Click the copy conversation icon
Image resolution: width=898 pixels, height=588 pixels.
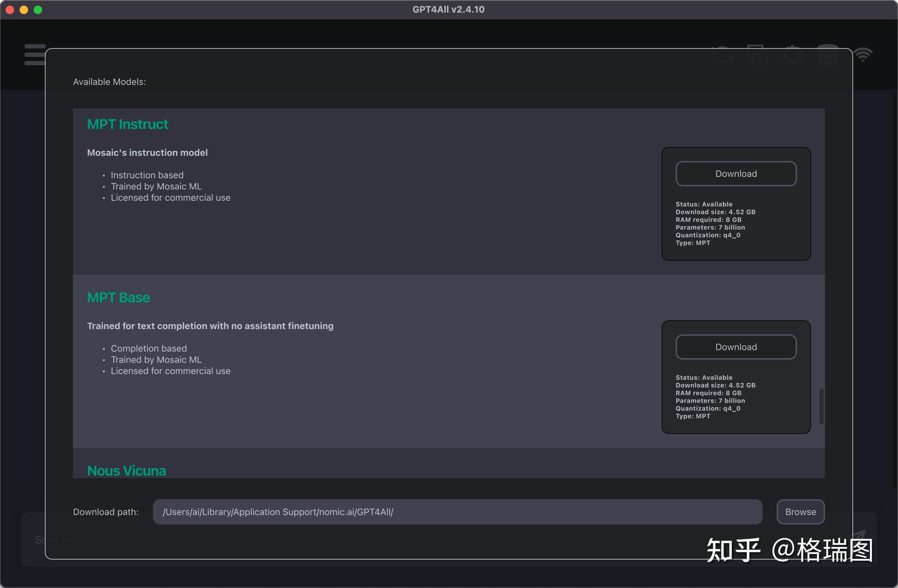757,55
